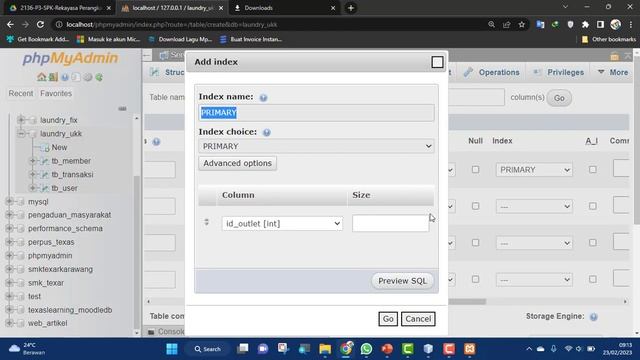640x360 pixels.
Task: Open the shield extension icon
Action: [570, 24]
